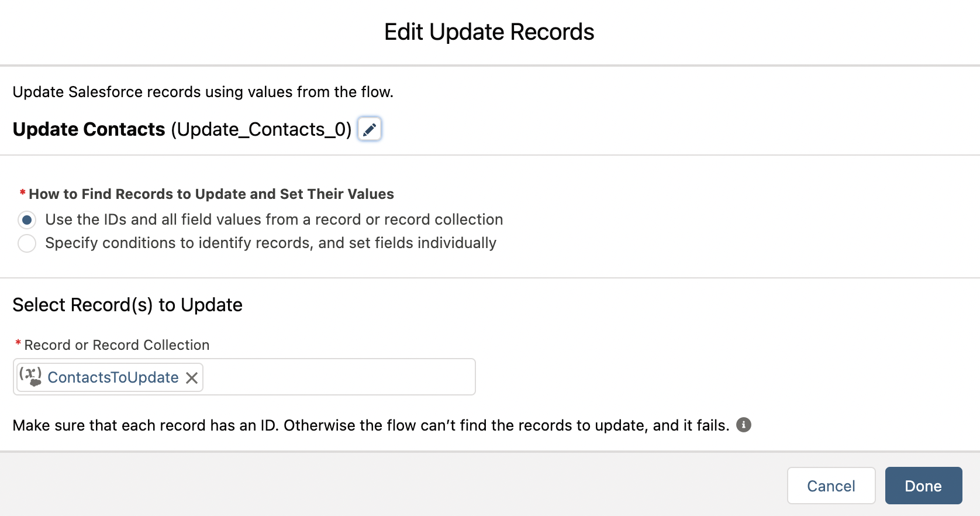Viewport: 980px width, 516px height.
Task: Click the bold "Update Contacts" element label
Action: (x=89, y=129)
